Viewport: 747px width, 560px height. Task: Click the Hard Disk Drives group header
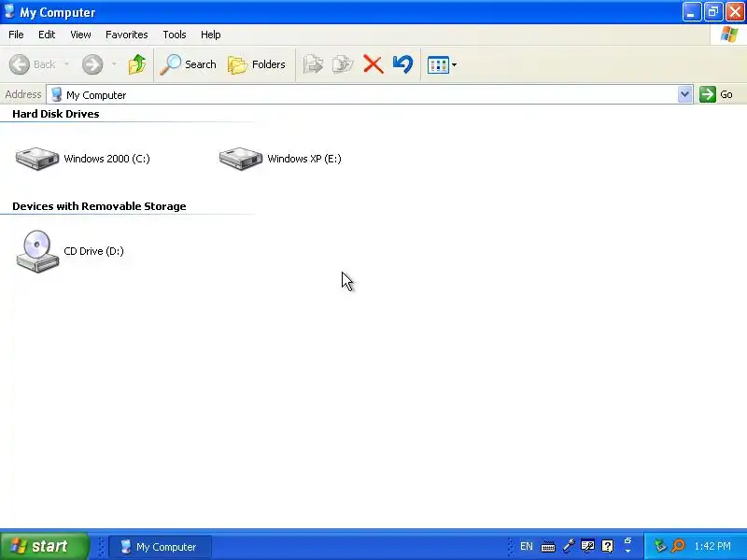click(56, 114)
